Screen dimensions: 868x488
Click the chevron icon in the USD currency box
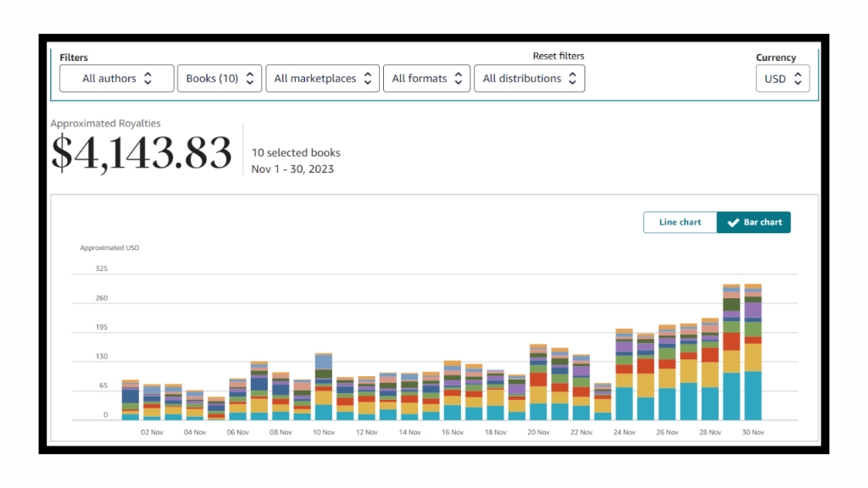[797, 79]
